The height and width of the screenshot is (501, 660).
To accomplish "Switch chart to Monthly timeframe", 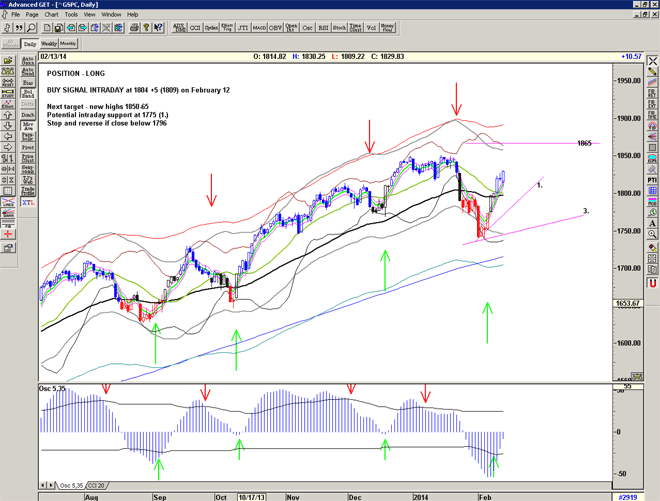I will 68,45.
